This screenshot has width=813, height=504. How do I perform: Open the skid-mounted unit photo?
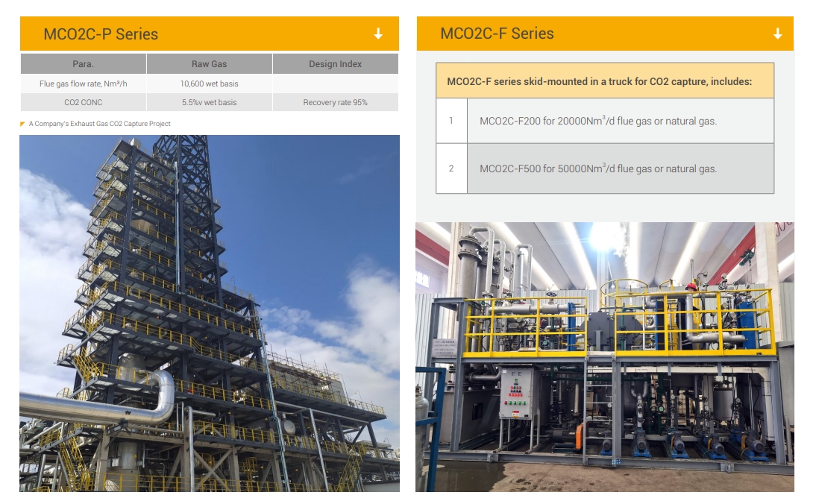pos(604,356)
